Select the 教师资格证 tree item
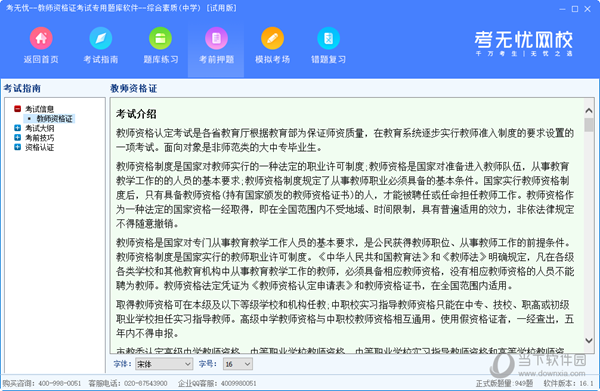The width and height of the screenshot is (600, 391). [x=54, y=119]
